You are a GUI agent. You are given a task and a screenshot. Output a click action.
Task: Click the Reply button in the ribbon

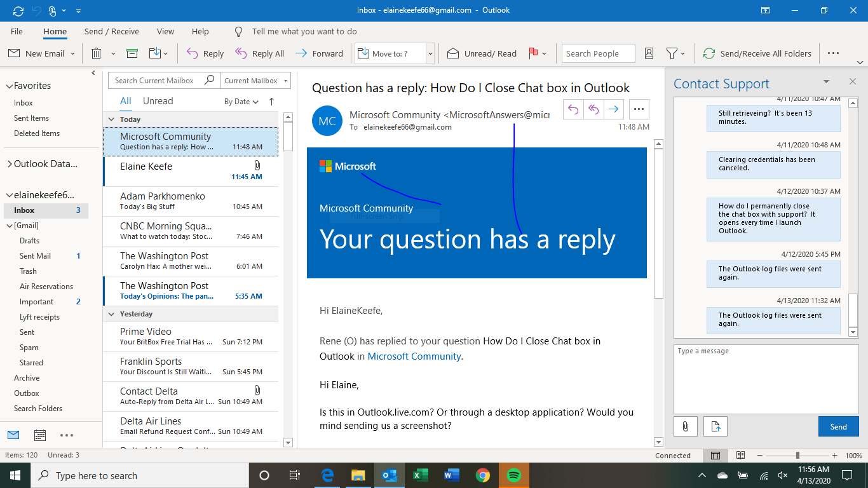205,53
